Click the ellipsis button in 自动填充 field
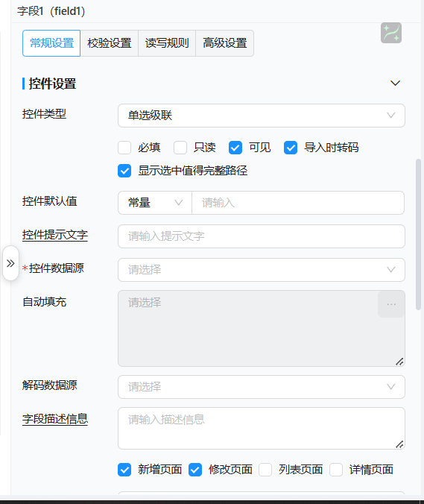 click(x=391, y=304)
